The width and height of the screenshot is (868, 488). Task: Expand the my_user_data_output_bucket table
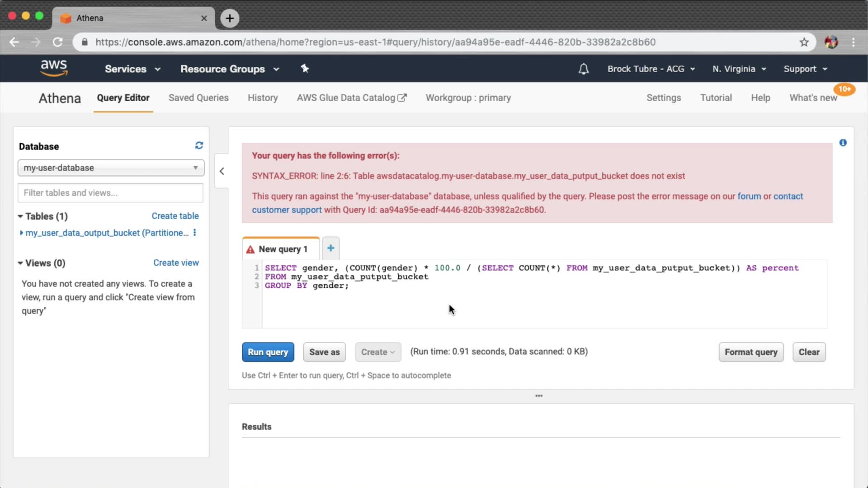[x=21, y=233]
